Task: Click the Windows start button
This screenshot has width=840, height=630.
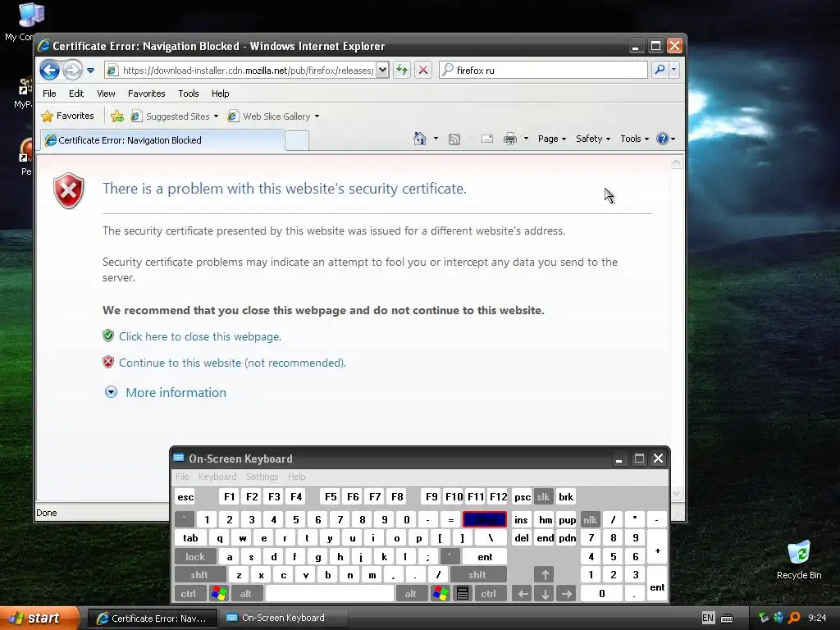Action: [x=39, y=619]
